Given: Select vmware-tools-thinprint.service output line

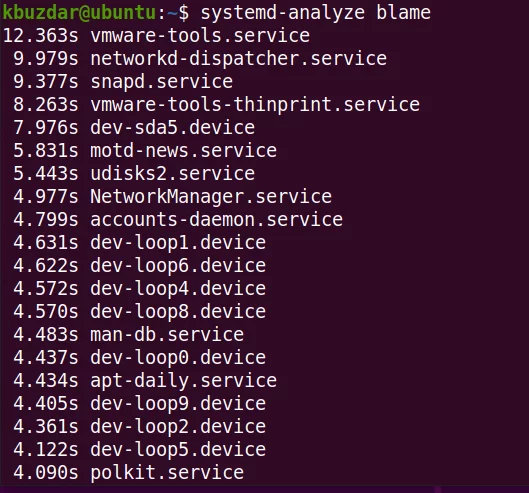Looking at the screenshot, I should click(217, 104).
